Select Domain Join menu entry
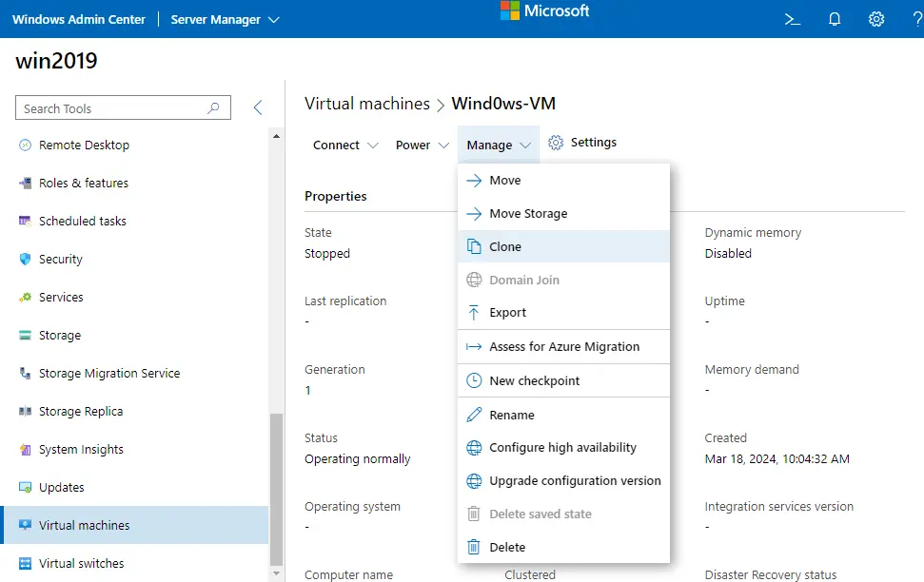Screen dimensions: 924x582 click(x=563, y=280)
